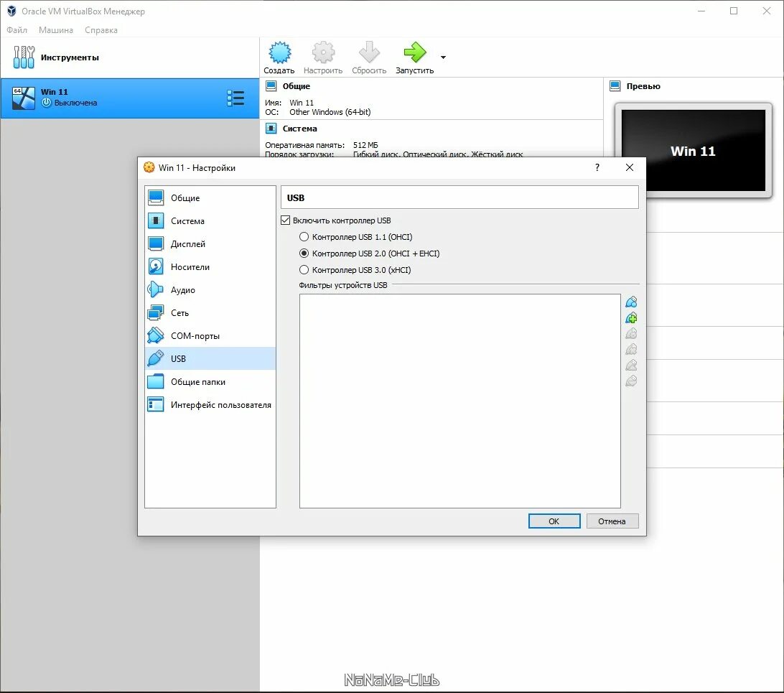Open the Файл menu
Screen dimensions: 784x693
17,30
